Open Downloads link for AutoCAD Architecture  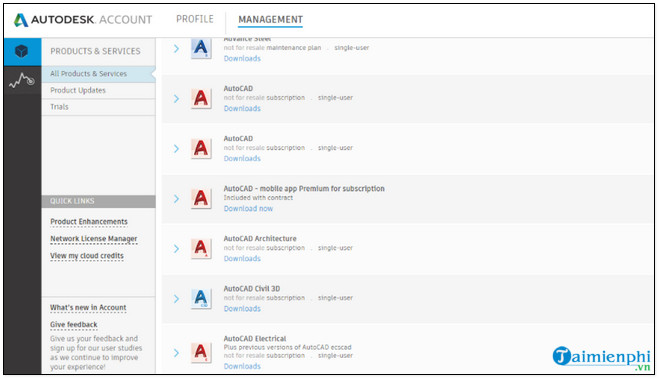pyautogui.click(x=242, y=258)
